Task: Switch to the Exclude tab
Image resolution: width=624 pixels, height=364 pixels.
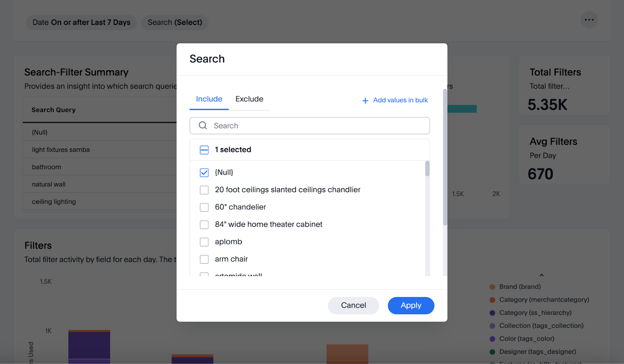Action: pyautogui.click(x=249, y=99)
